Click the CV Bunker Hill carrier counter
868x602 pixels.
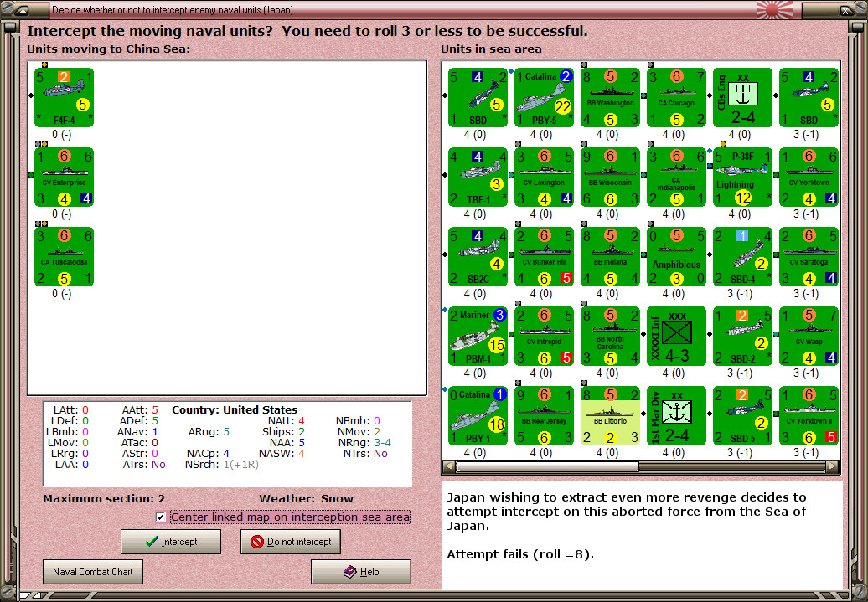click(x=544, y=257)
